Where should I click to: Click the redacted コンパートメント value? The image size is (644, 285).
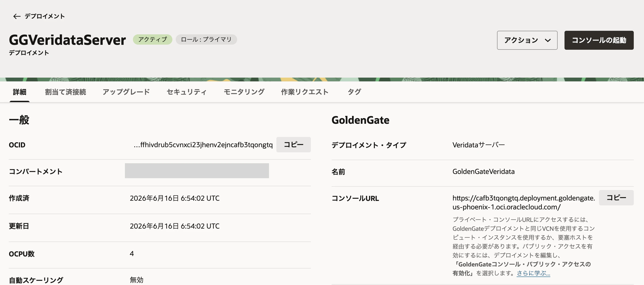pyautogui.click(x=197, y=171)
